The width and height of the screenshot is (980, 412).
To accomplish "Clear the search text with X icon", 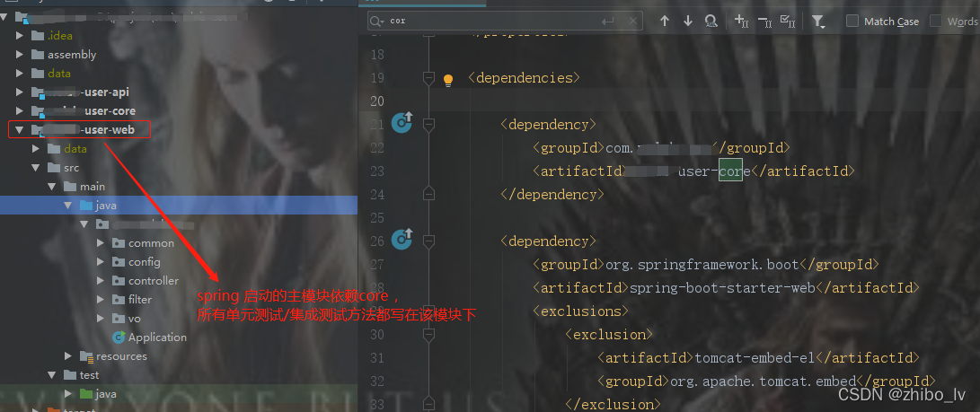I will 634,22.
